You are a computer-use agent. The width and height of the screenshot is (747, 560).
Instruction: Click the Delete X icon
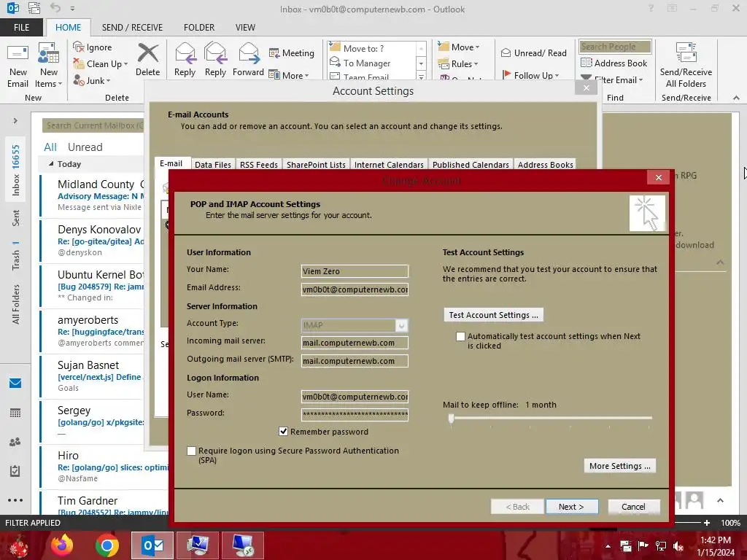pos(147,52)
